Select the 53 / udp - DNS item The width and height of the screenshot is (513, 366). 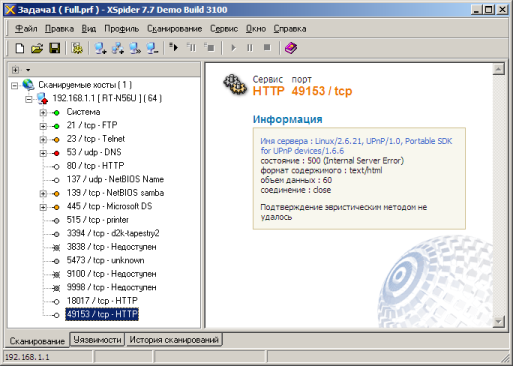click(94, 152)
